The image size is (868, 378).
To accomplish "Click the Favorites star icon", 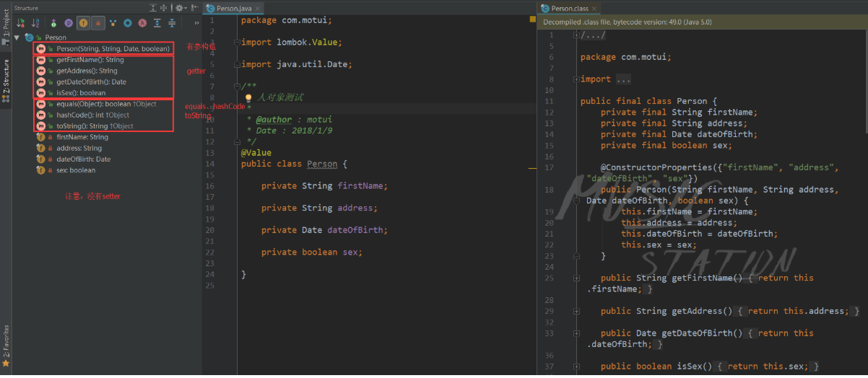I will pos(6,364).
